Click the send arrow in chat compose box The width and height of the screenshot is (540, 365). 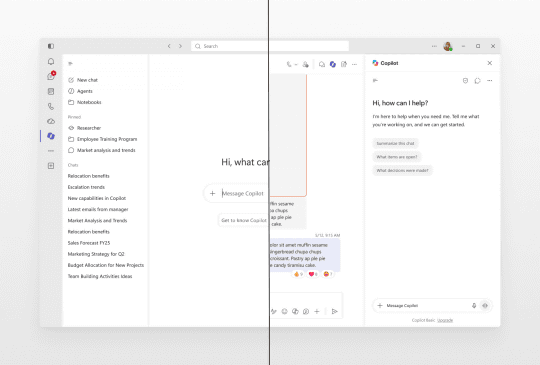coord(334,311)
